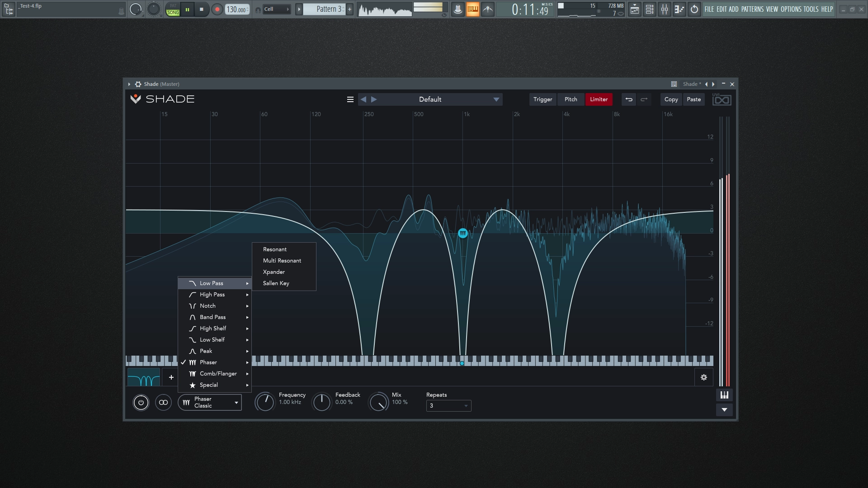Toggle the orange step-edit keyboard icon
Viewport: 868px width, 488px height.
pos(472,9)
